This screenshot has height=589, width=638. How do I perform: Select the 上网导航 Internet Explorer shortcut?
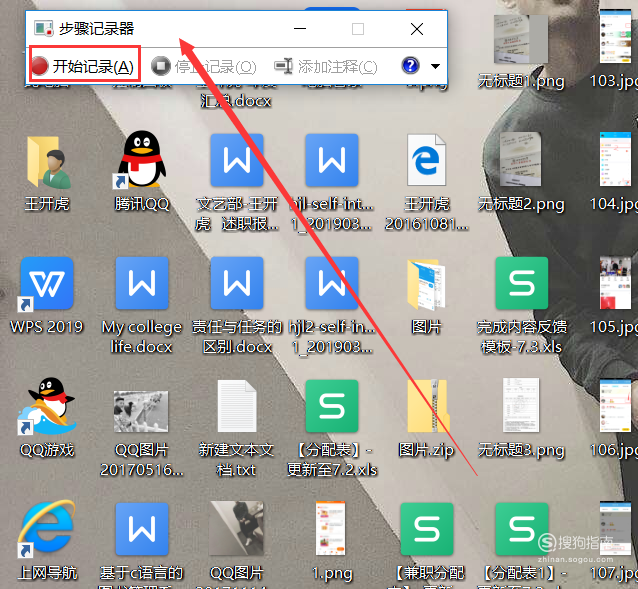pyautogui.click(x=46, y=529)
